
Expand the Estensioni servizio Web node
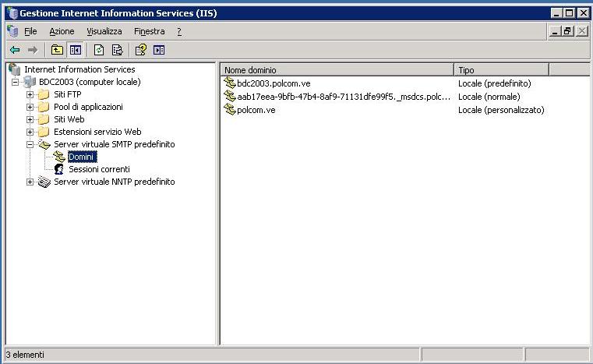(30, 132)
